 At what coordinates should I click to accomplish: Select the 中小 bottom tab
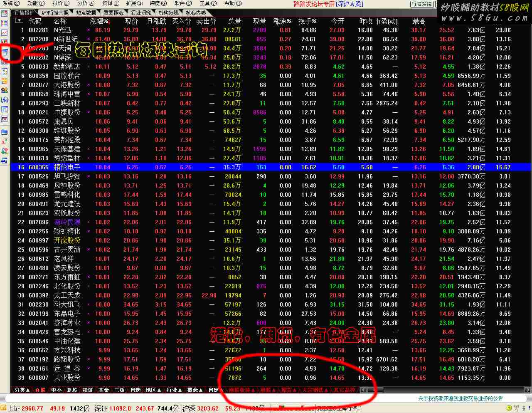(56, 390)
